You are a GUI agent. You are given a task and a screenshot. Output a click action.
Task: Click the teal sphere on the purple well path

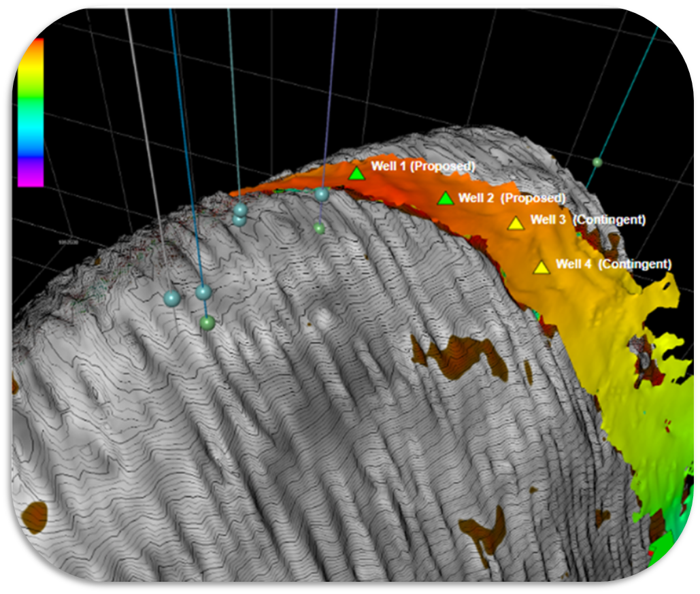(322, 194)
